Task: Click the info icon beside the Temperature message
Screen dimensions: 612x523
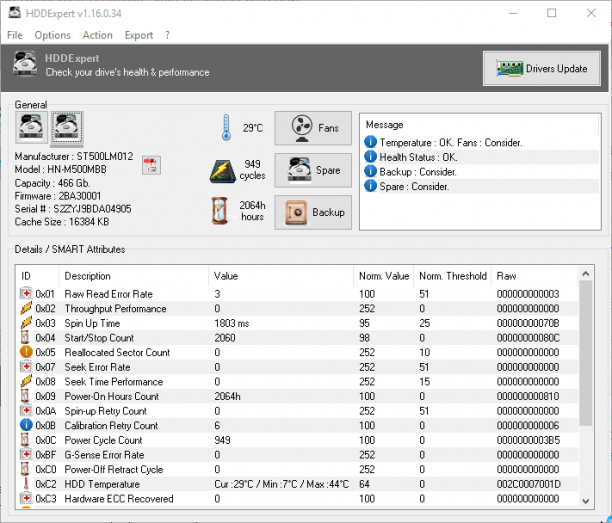Action: coord(370,142)
